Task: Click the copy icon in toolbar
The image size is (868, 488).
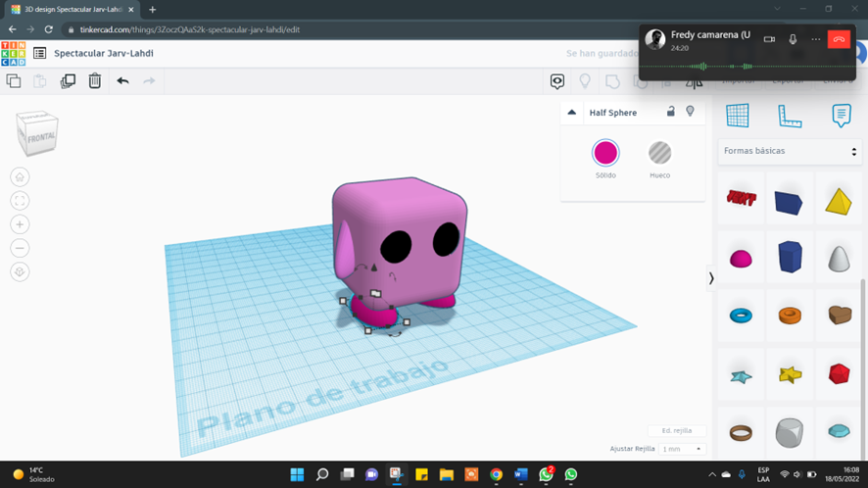Action: (x=14, y=81)
